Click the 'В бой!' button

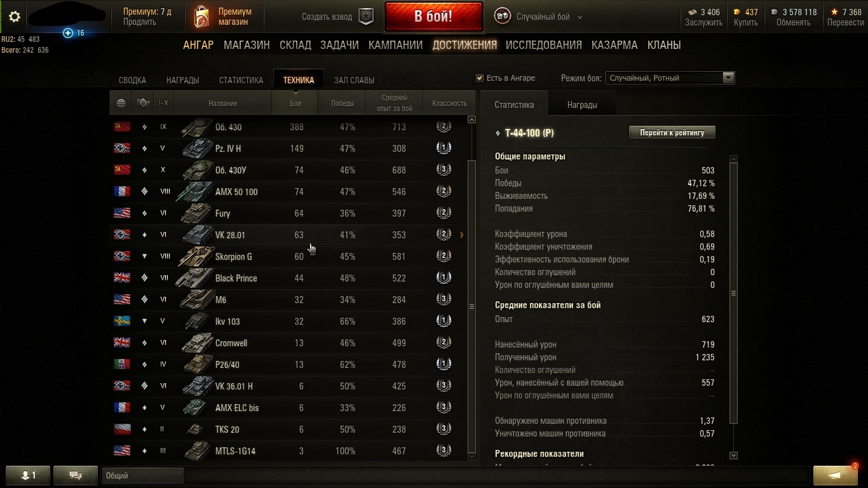pos(433,17)
